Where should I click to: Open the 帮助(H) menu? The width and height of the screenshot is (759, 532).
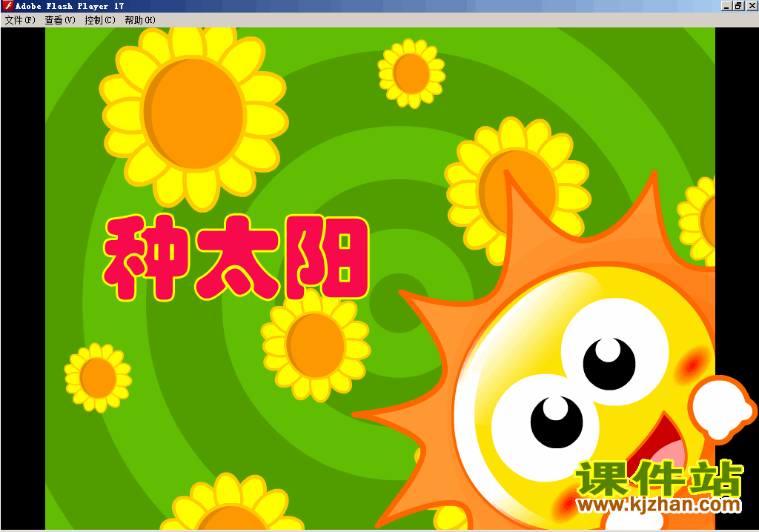pos(140,20)
